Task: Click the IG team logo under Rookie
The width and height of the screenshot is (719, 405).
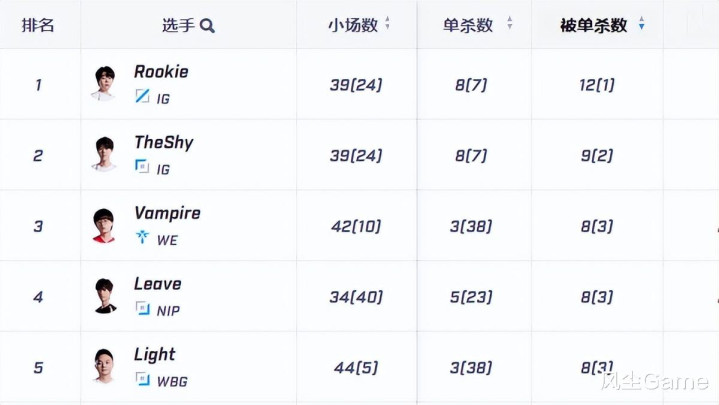Action: point(142,97)
